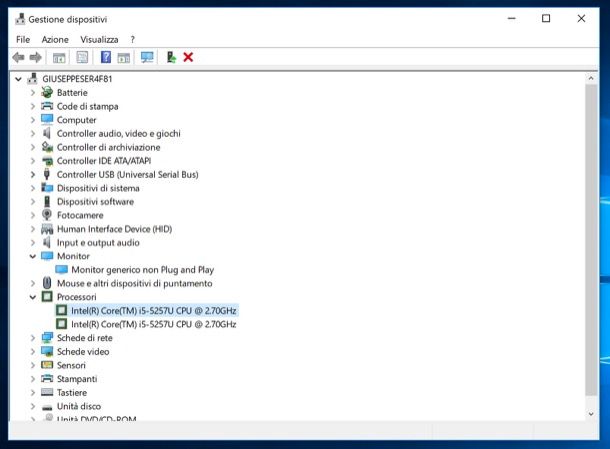This screenshot has width=610, height=449.
Task: Click the Dispositivi di sistema icon
Action: click(x=47, y=188)
